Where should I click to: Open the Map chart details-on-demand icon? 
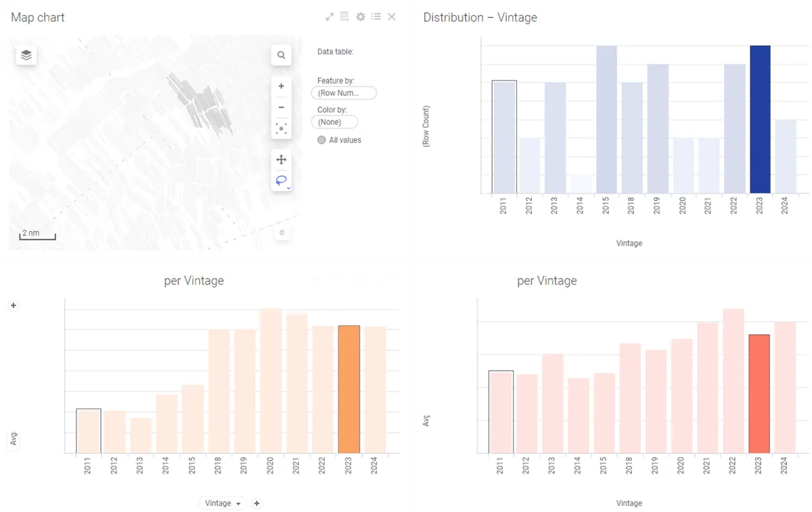(x=344, y=17)
